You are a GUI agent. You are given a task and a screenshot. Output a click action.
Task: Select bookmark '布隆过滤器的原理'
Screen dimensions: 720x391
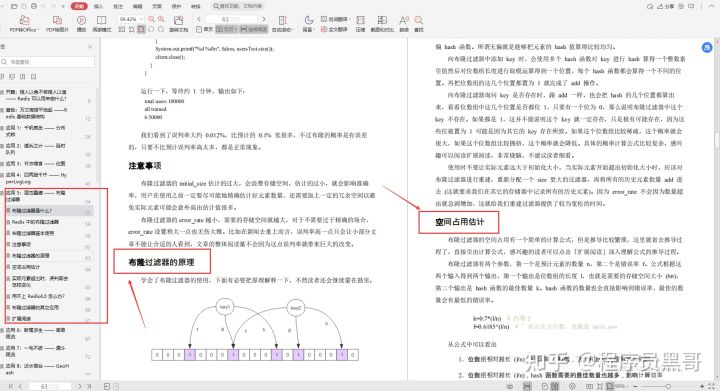pos(30,255)
